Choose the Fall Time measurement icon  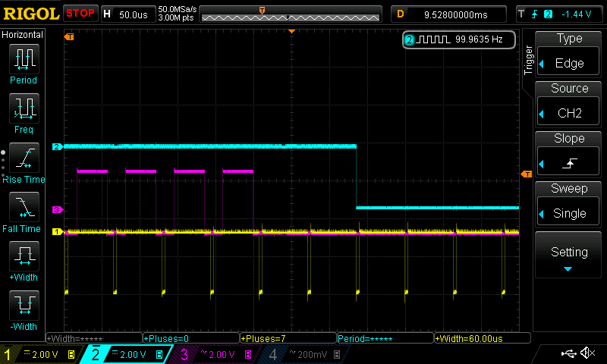pyautogui.click(x=24, y=209)
